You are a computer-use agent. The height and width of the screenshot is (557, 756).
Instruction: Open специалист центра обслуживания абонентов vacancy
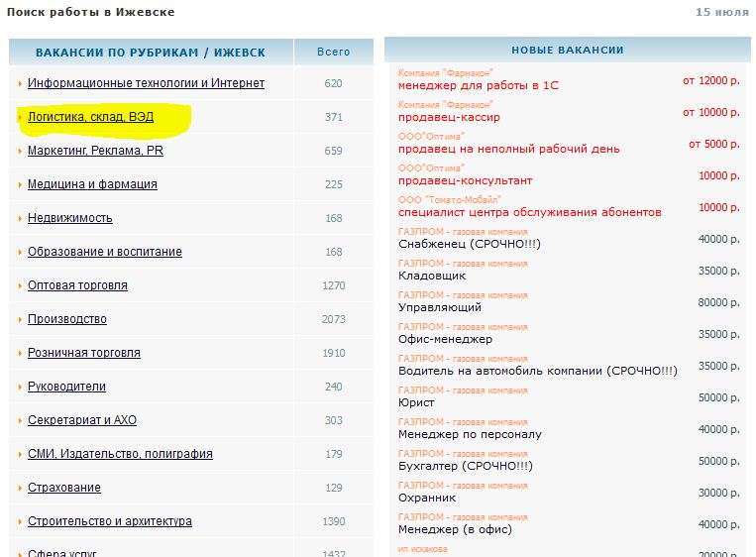coord(529,212)
